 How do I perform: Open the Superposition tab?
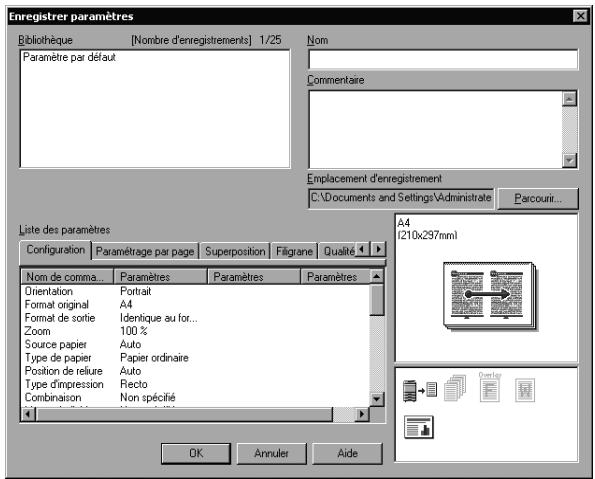(235, 251)
